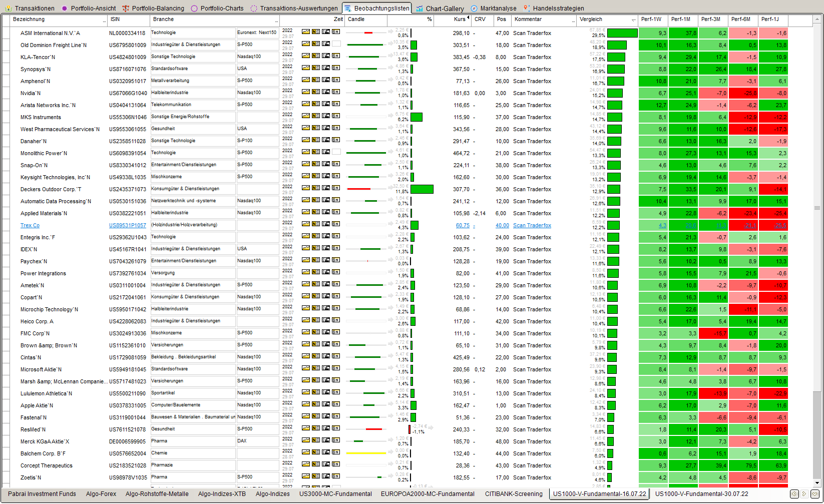Viewport: 824px width, 504px height.
Task: Click the vertical scrollbar down arrow
Action: (817, 483)
